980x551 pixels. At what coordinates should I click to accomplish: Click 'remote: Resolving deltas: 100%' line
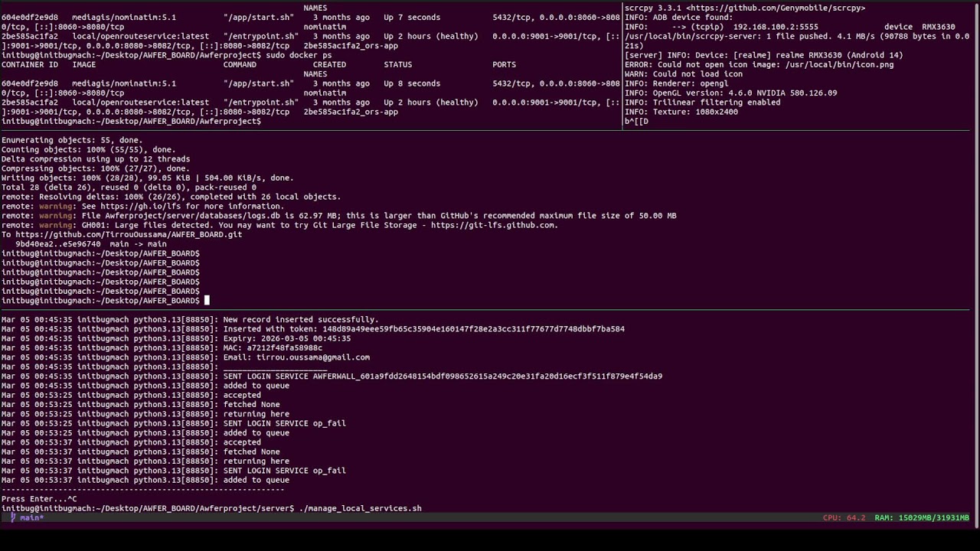tap(171, 197)
